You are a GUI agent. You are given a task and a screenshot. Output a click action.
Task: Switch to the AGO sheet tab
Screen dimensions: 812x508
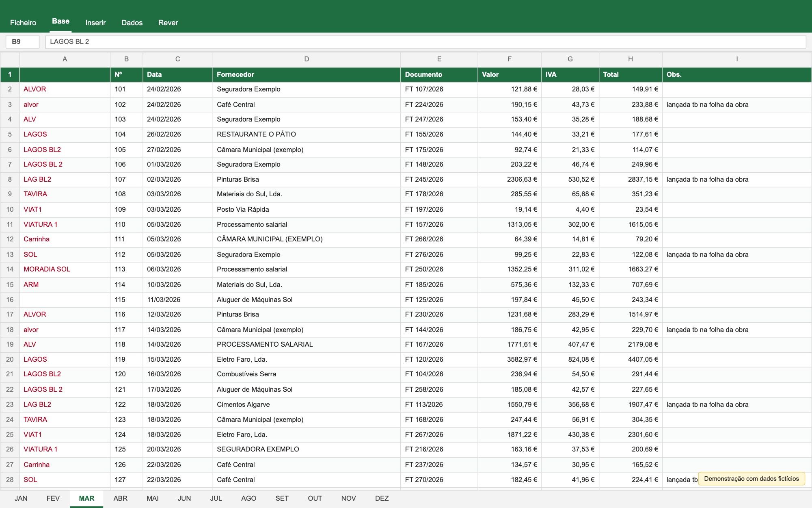[249, 498]
